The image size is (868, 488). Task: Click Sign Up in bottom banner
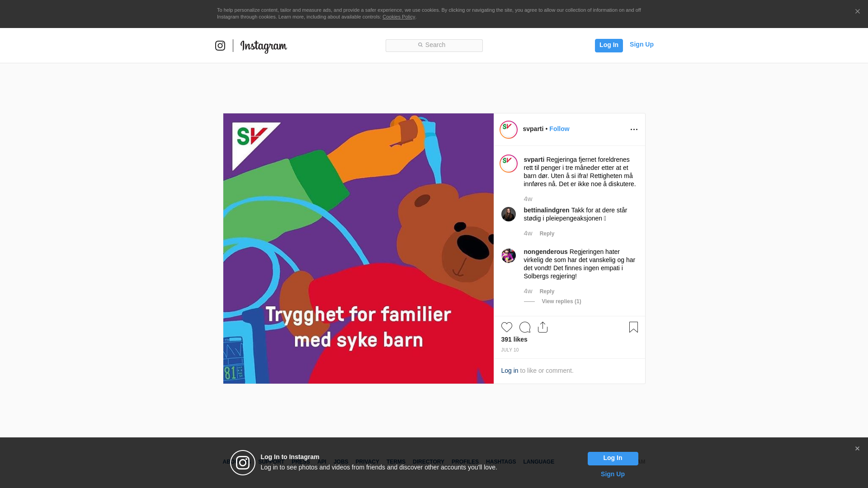613,474
